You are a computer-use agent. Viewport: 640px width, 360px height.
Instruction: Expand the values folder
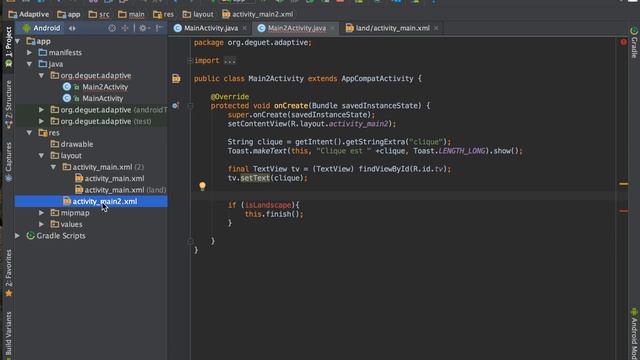pos(41,224)
